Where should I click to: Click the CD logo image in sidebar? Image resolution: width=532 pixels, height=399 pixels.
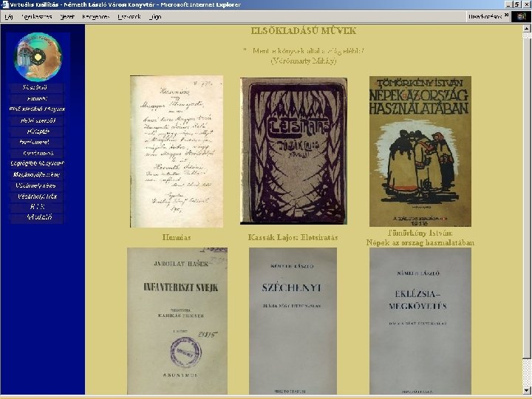coord(38,56)
